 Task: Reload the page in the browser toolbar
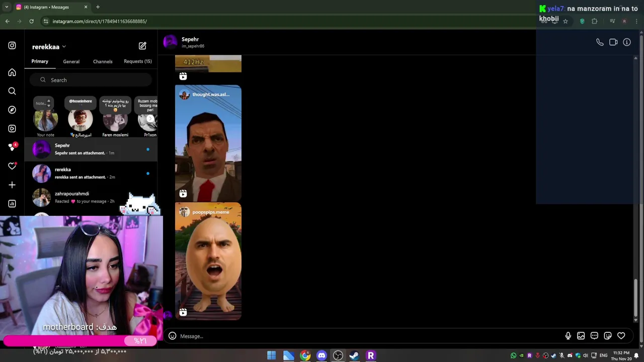point(31,21)
